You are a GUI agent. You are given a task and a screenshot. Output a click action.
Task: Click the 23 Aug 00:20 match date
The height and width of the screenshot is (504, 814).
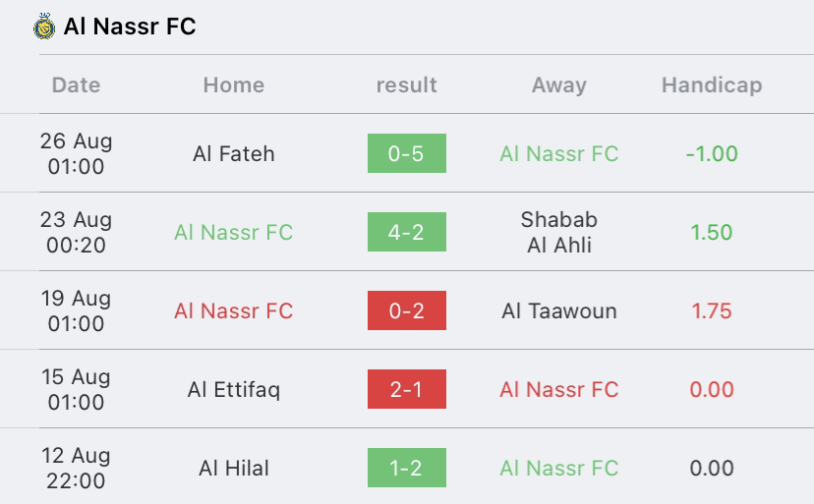click(x=76, y=232)
